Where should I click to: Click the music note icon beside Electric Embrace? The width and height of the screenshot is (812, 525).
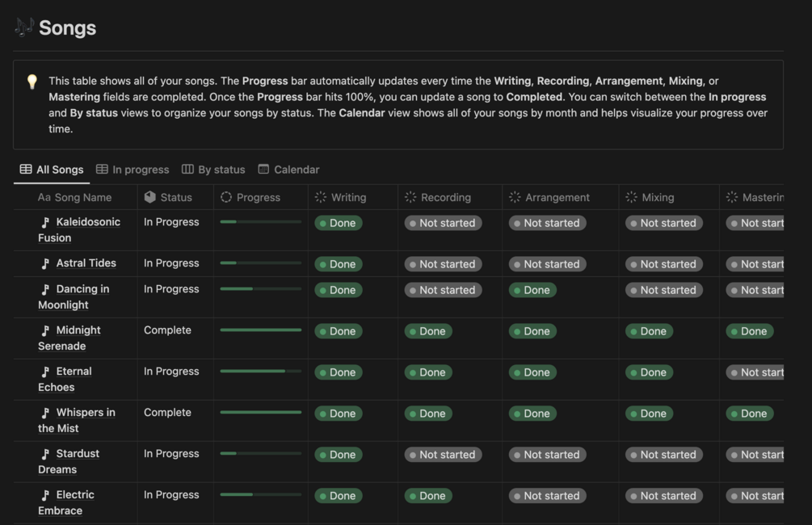45,495
